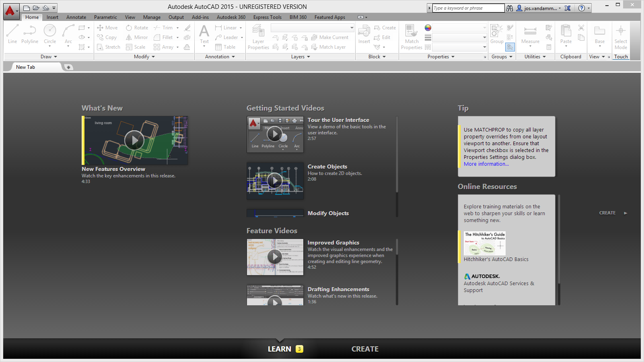Click Create block tool
Viewport: 644px width, 362px height.
[385, 28]
